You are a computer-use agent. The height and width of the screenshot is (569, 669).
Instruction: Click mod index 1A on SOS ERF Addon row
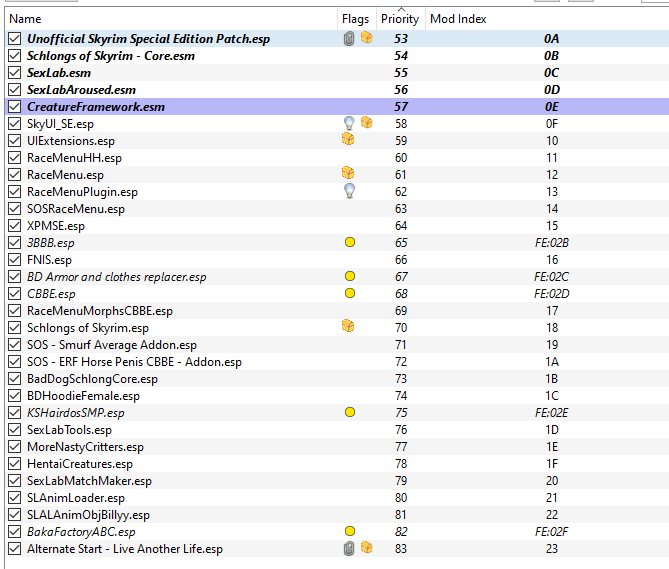coord(552,362)
